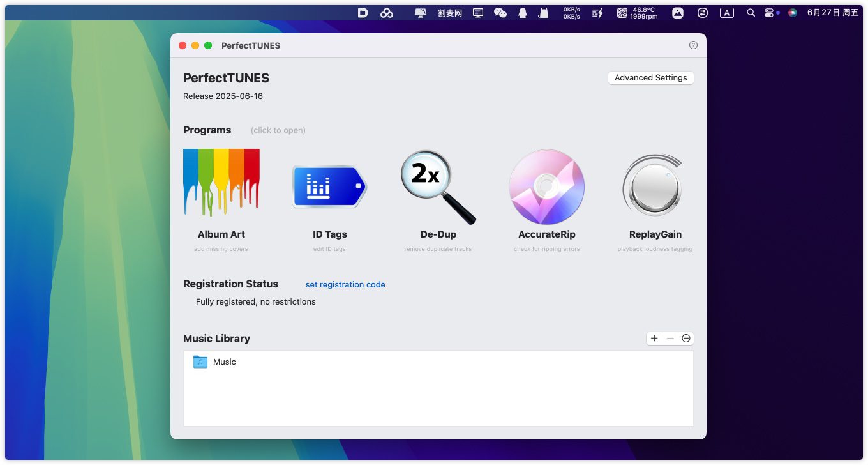Click the display monitor icon in menu bar
The height and width of the screenshot is (465, 868).
pos(478,13)
